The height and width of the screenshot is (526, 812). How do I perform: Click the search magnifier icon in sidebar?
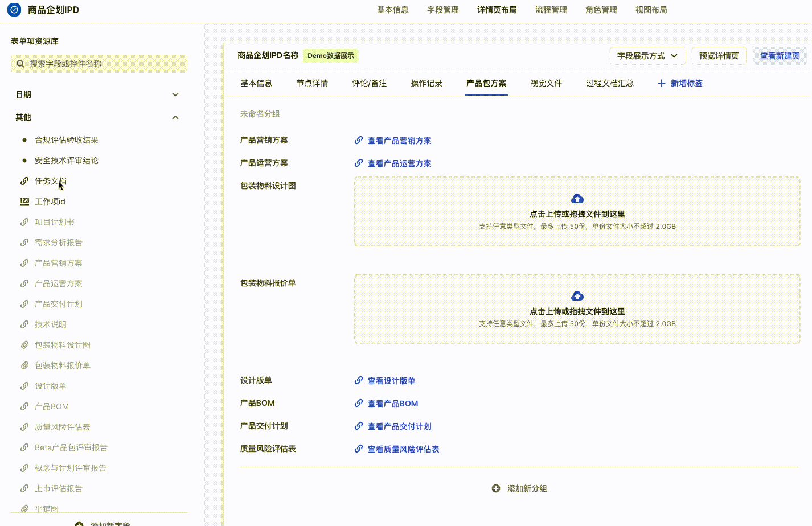pyautogui.click(x=20, y=64)
